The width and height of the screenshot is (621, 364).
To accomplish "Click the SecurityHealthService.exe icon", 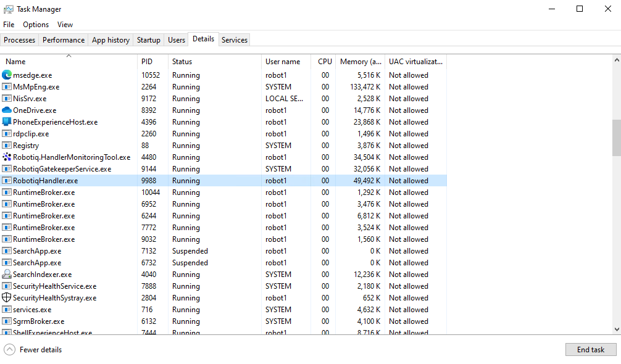I will [7, 286].
